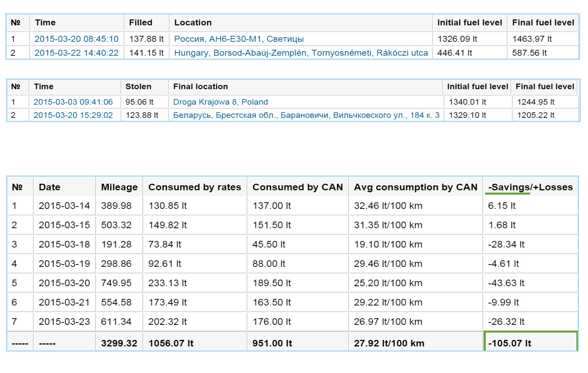Click the Stolen column header
This screenshot has height=373, width=588.
click(138, 87)
